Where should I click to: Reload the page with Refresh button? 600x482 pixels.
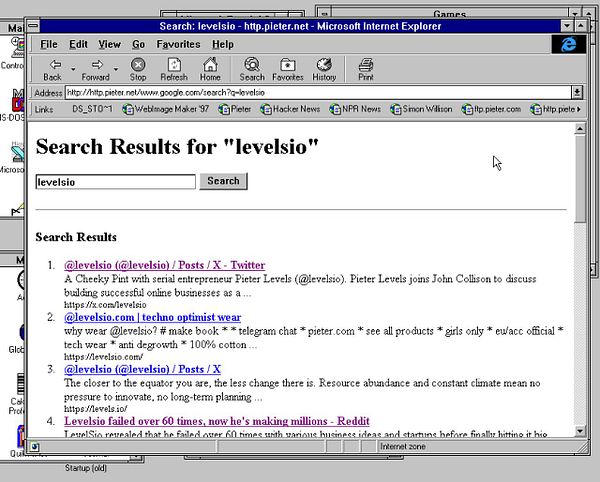coord(174,69)
